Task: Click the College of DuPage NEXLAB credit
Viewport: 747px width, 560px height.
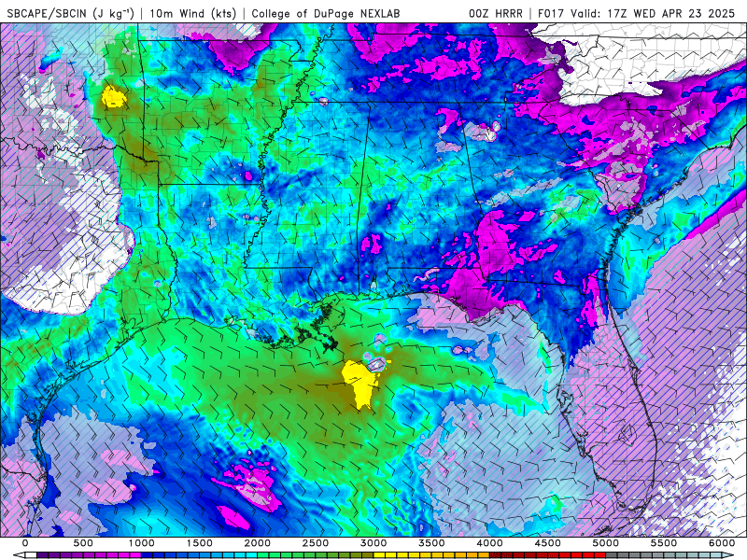Action: 325,13
